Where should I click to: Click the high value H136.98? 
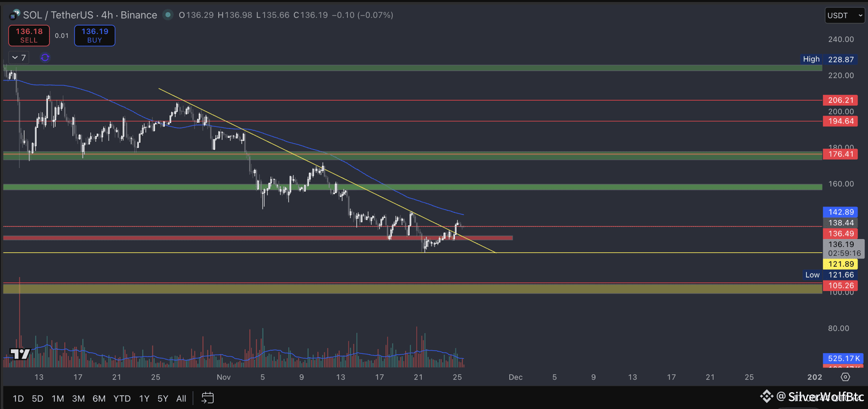click(235, 15)
